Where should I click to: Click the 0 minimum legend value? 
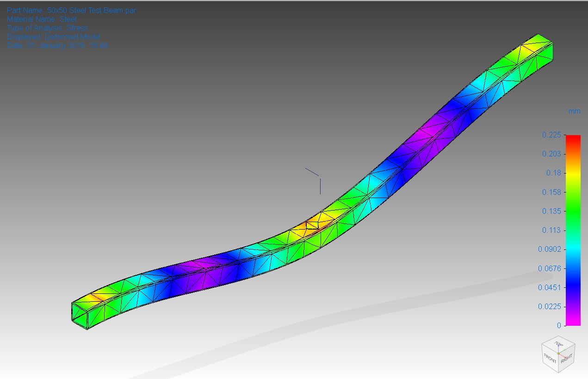(559, 325)
